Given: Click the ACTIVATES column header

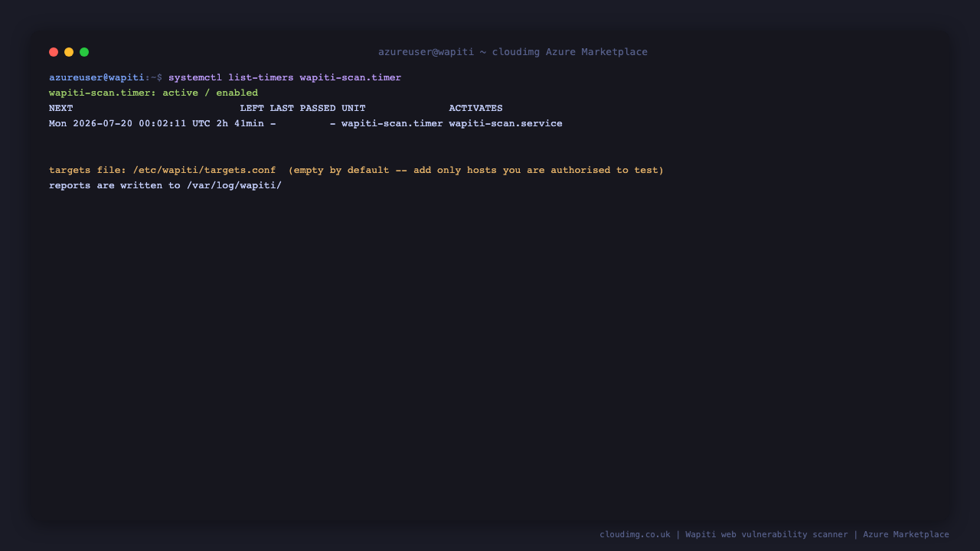Looking at the screenshot, I should click(x=476, y=109).
